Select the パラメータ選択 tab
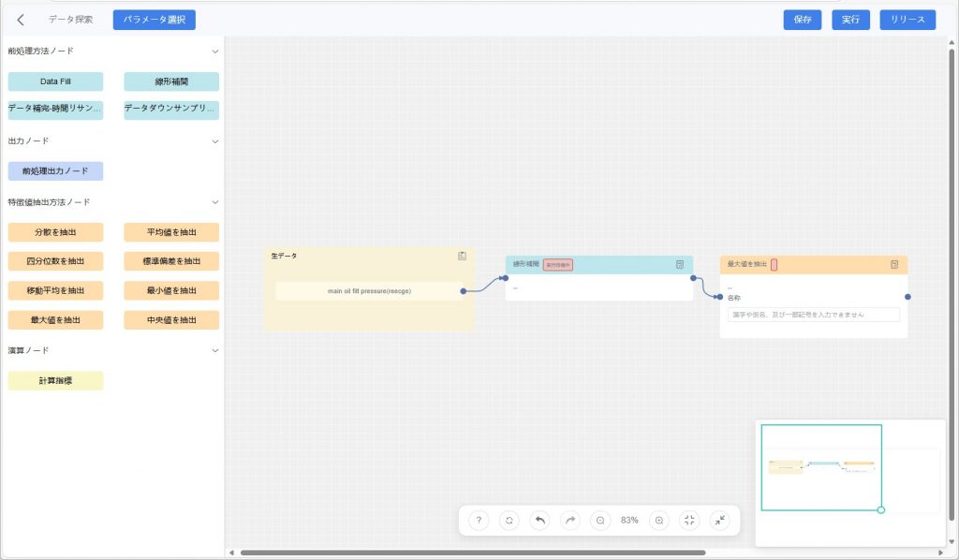 (155, 20)
